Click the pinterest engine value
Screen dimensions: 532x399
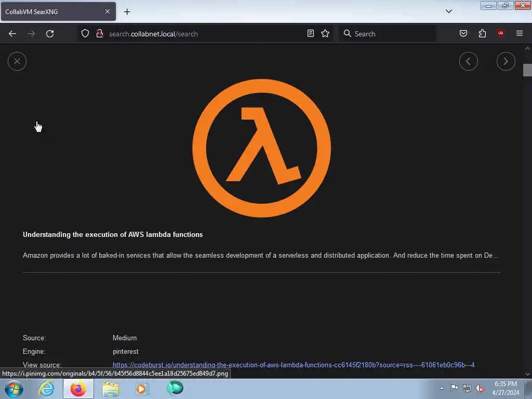126,352
